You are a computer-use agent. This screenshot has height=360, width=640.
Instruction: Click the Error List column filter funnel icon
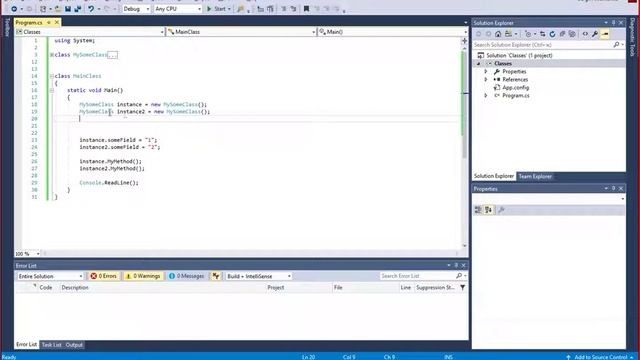coord(462,287)
